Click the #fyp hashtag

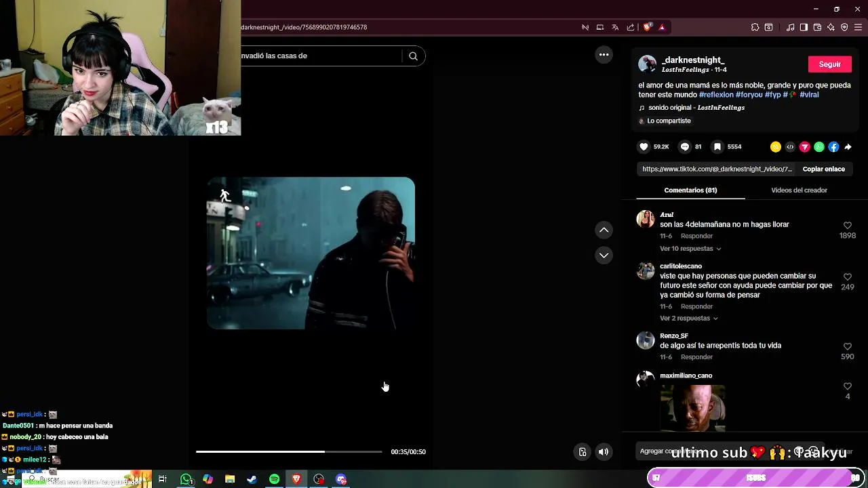(773, 95)
